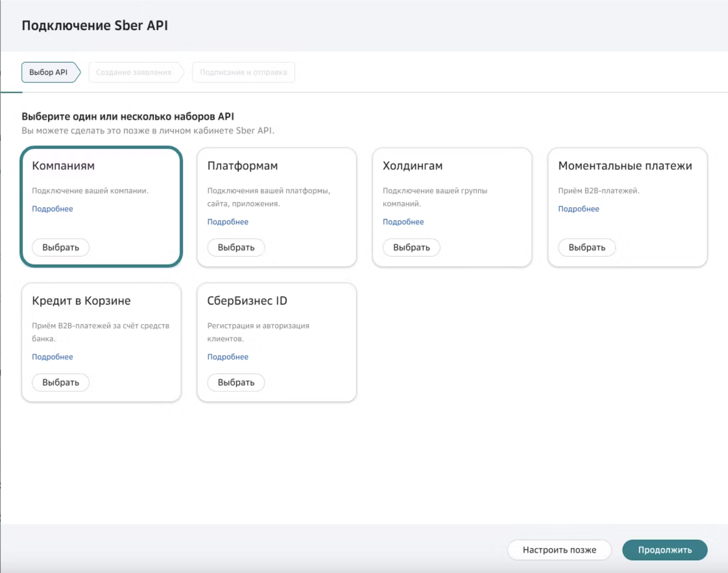Screen dimensions: 728x573
Task: Open Подробнее link for СберБизнес ID
Action: click(x=228, y=357)
